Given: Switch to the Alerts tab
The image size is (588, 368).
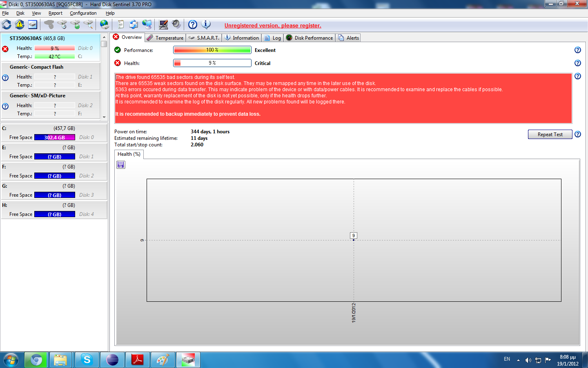Looking at the screenshot, I should coord(348,38).
